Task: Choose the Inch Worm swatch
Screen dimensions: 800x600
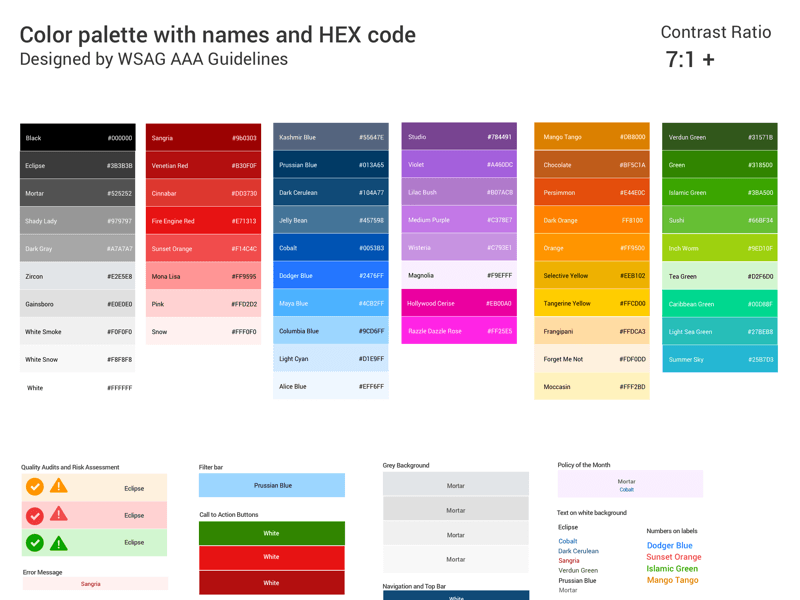Action: [x=720, y=248]
